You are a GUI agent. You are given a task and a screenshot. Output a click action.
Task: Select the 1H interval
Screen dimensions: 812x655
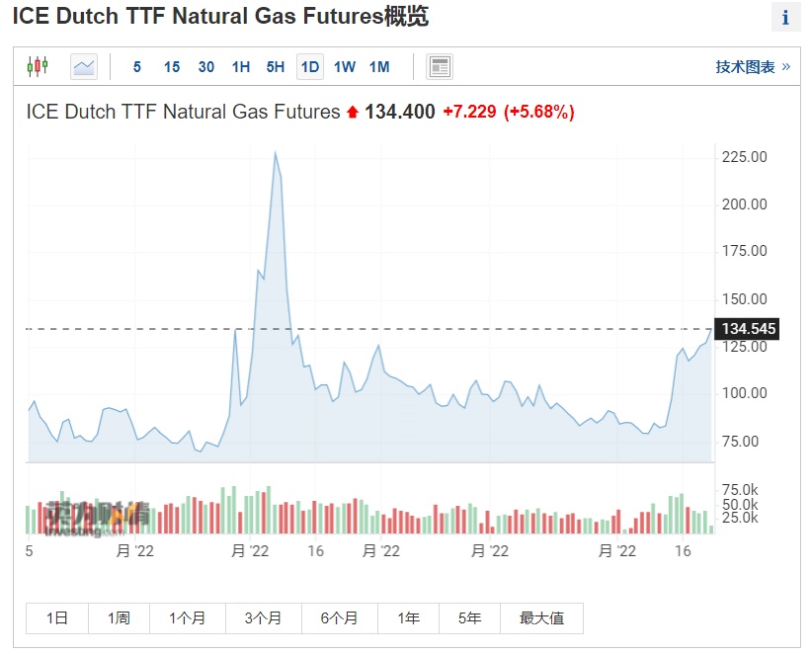(241, 67)
